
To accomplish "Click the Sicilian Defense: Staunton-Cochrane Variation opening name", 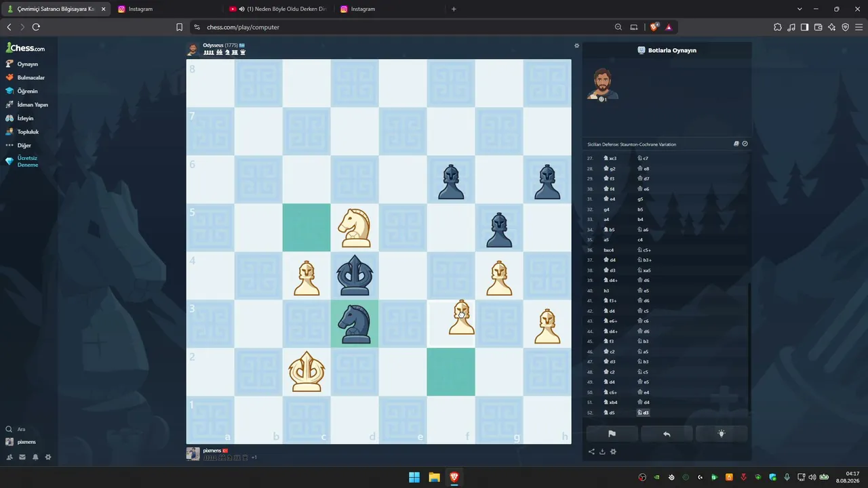I will click(x=631, y=144).
